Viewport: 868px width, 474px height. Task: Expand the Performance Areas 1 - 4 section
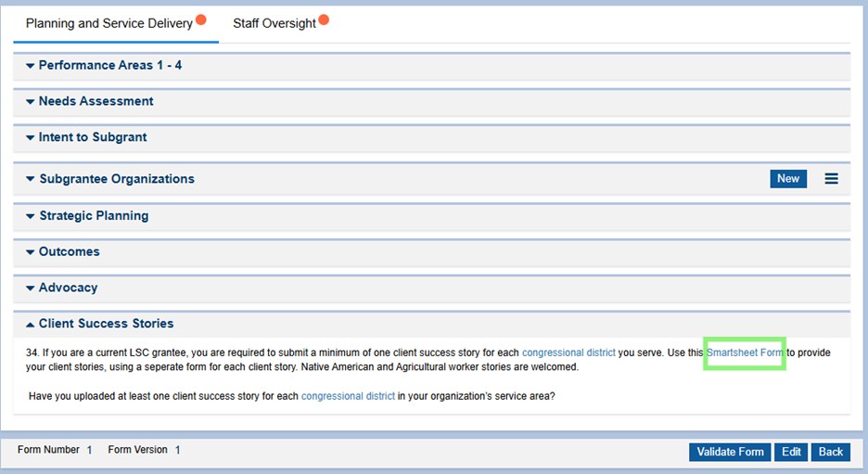pyautogui.click(x=110, y=66)
